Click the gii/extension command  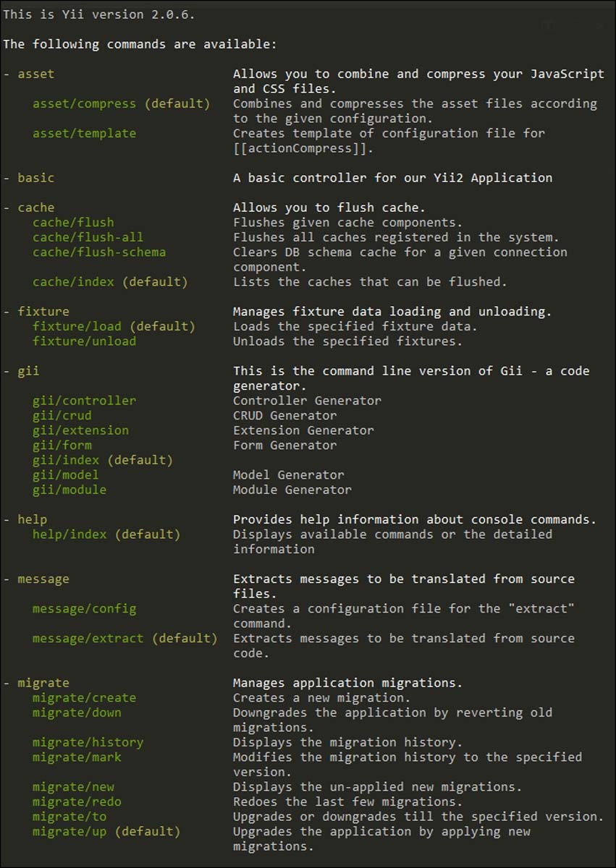point(80,430)
